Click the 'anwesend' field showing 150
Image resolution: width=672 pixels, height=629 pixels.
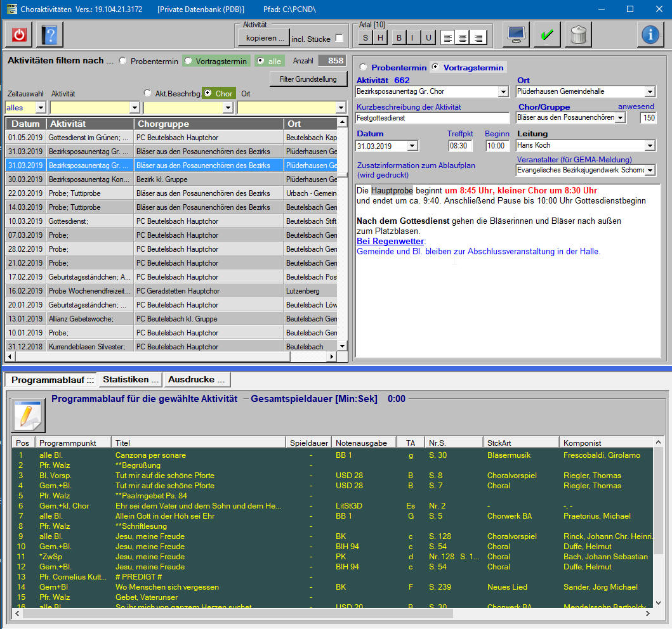coord(648,118)
